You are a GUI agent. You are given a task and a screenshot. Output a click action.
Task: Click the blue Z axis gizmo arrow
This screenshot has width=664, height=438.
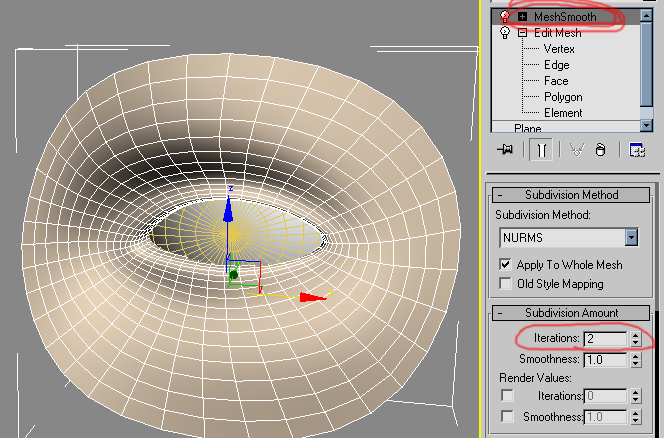point(228,210)
